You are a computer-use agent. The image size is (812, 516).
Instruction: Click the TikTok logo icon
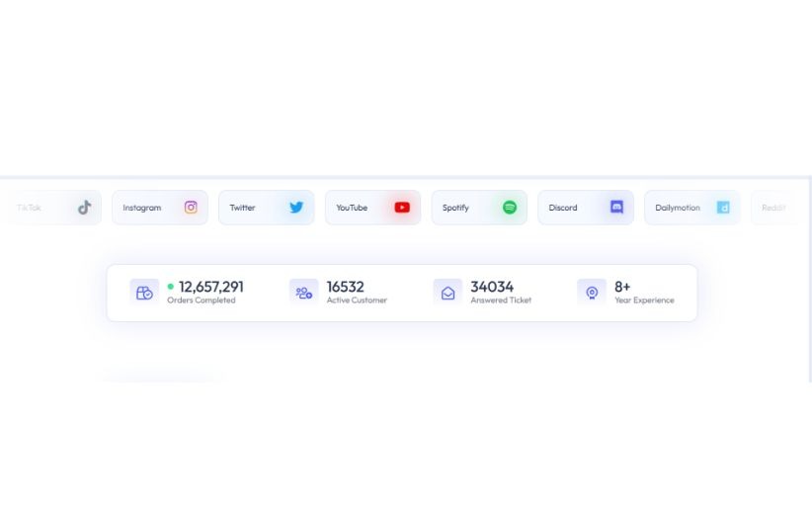point(84,208)
